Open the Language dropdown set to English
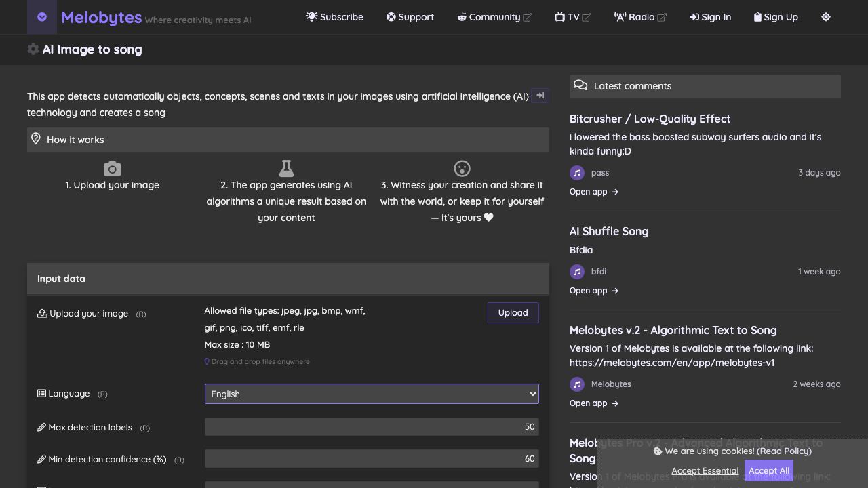Viewport: 868px width, 488px height. pos(372,394)
